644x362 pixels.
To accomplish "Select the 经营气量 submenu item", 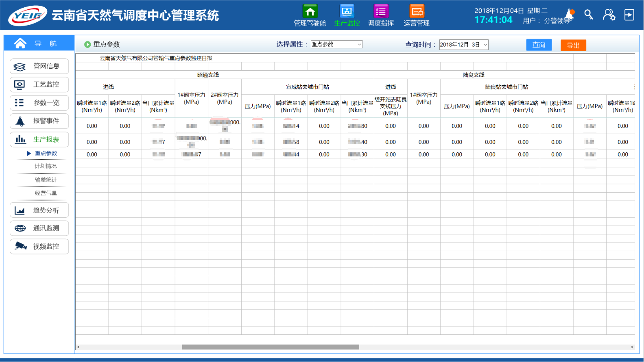I will 46,193.
